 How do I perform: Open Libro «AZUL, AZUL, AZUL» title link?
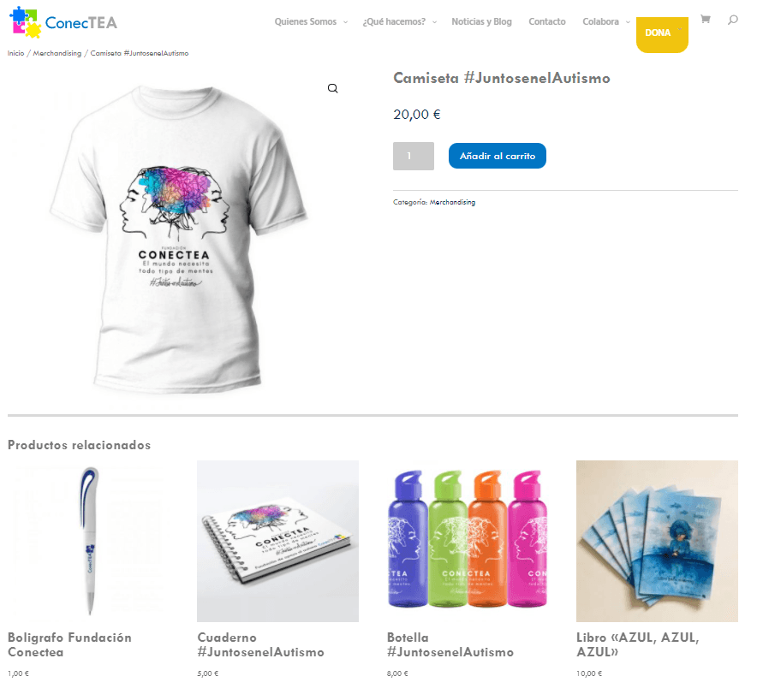637,644
